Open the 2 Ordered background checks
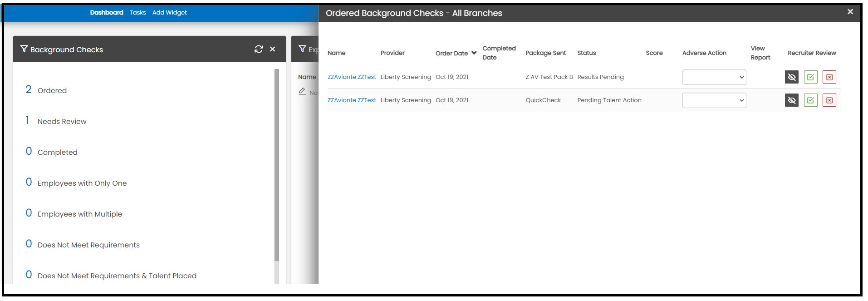The width and height of the screenshot is (868, 301). point(46,90)
